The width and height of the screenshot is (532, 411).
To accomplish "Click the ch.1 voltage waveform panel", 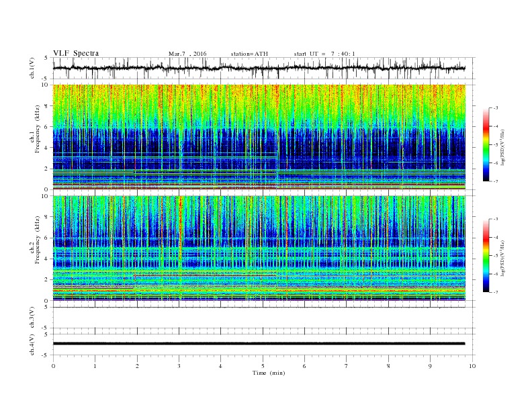I will pos(264,68).
